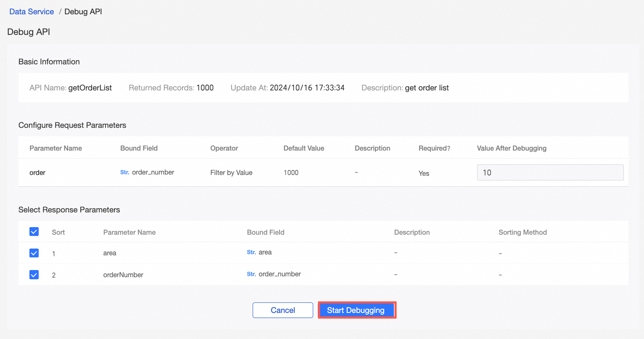644x339 pixels.
Task: Click the Start Debugging button
Action: (x=356, y=310)
